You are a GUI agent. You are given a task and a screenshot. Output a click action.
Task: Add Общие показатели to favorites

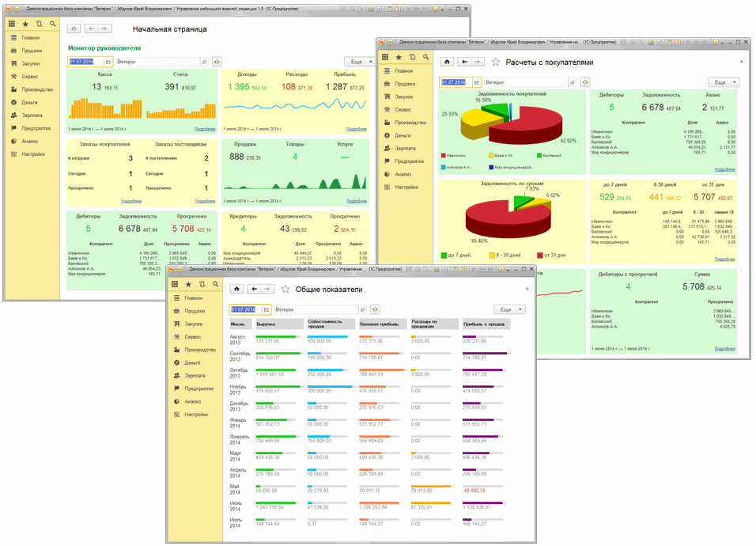[x=285, y=289]
